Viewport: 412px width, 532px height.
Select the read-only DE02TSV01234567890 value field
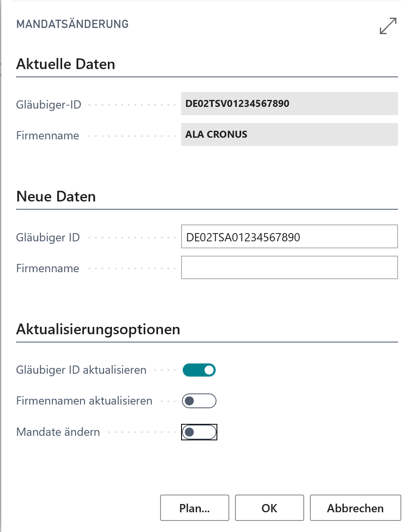(289, 104)
